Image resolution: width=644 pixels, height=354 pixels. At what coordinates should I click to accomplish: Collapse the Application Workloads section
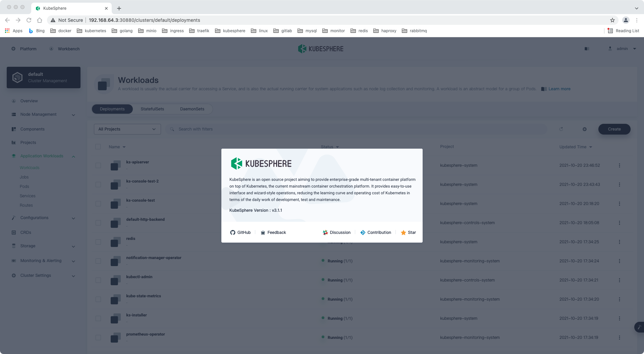point(73,156)
